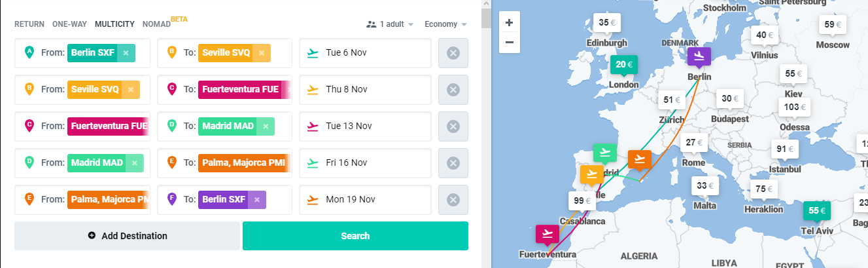Click the London 20 € price tag
The image size is (868, 268).
(624, 65)
